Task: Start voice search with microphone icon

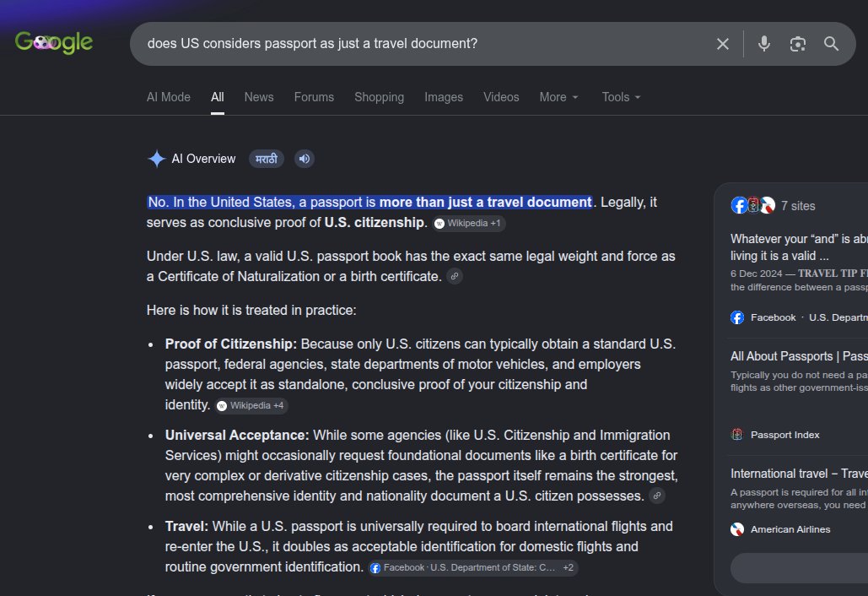Action: click(764, 44)
